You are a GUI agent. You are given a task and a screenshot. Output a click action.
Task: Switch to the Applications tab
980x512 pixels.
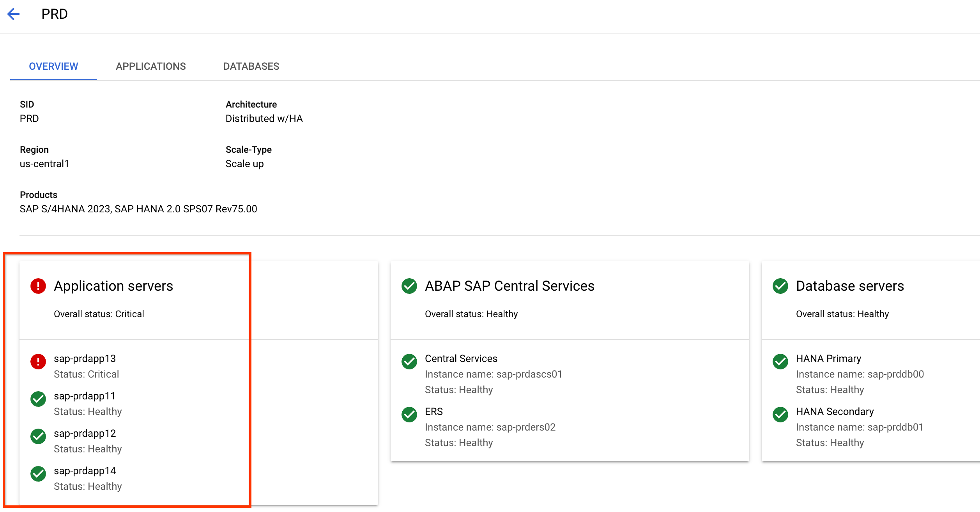[151, 66]
